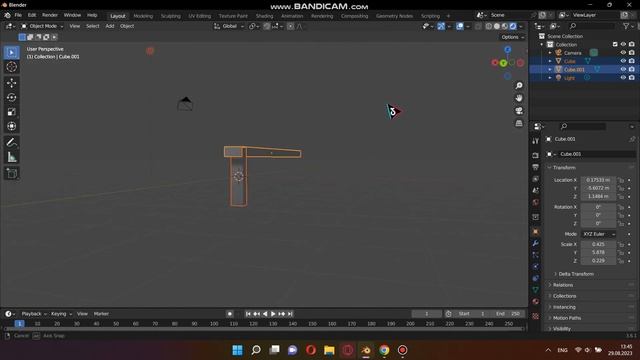Open the Object properties tab
The width and height of the screenshot is (640, 360).
click(x=536, y=231)
